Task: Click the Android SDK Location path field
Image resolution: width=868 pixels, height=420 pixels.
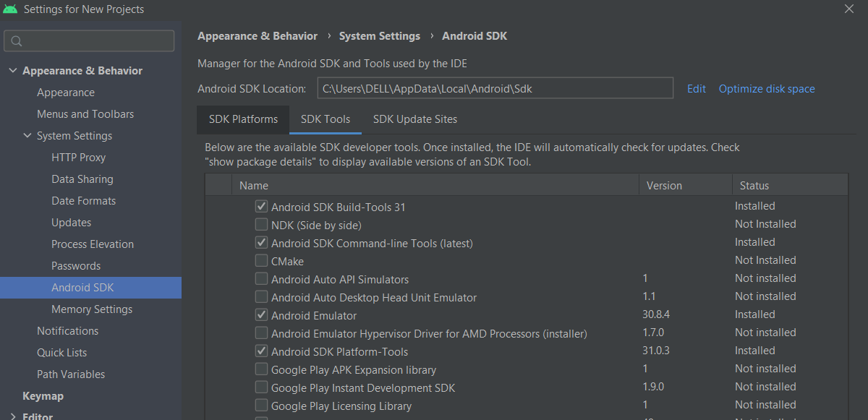Action: 495,89
